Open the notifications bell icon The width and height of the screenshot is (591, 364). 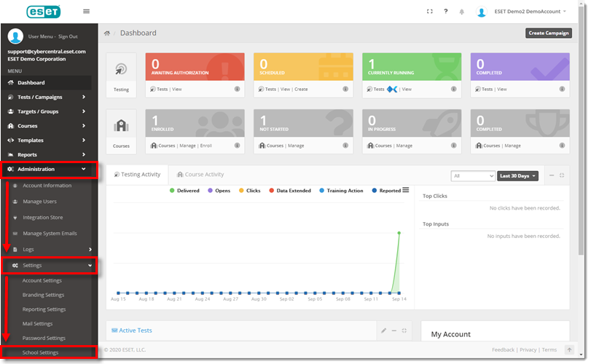click(x=461, y=12)
